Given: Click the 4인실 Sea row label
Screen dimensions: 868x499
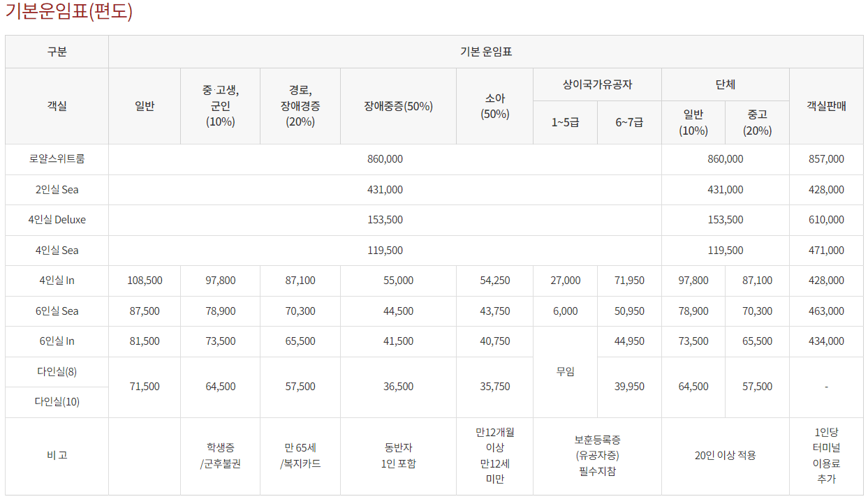Looking at the screenshot, I should [57, 250].
